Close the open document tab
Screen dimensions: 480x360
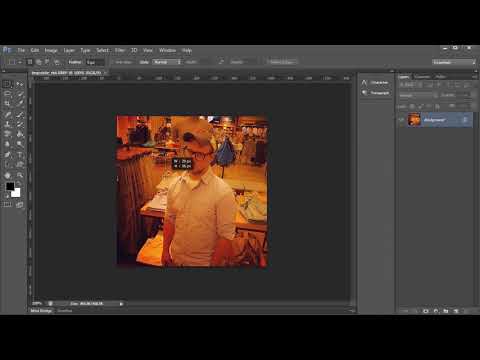[x=106, y=72]
